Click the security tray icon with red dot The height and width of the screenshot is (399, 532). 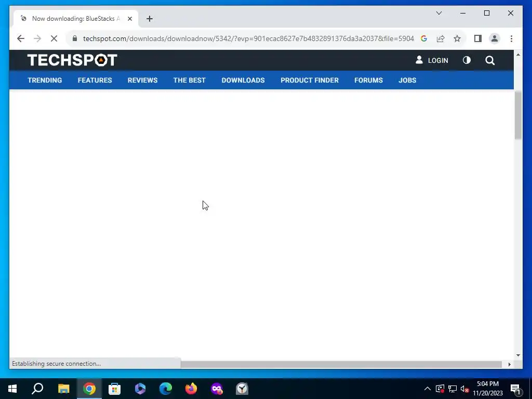440,389
